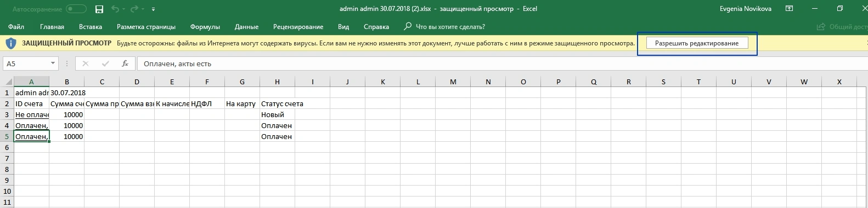Click the Cancel entry X icon

point(85,63)
